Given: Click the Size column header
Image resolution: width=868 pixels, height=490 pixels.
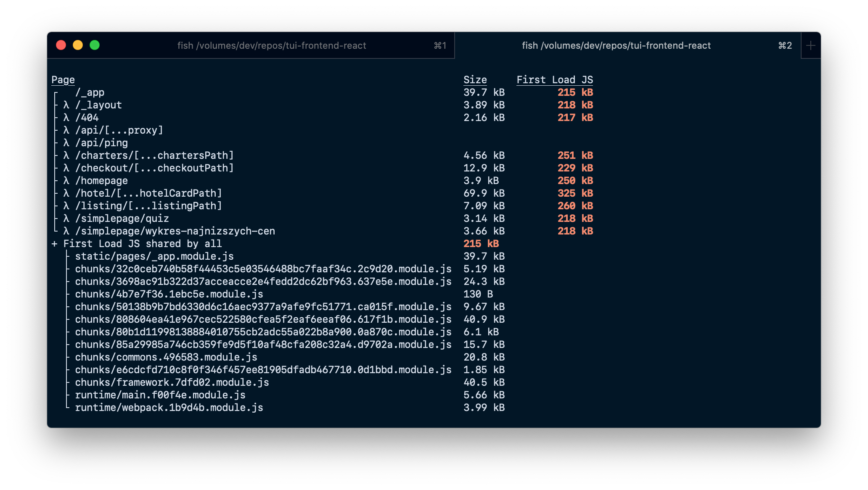Looking at the screenshot, I should 475,79.
